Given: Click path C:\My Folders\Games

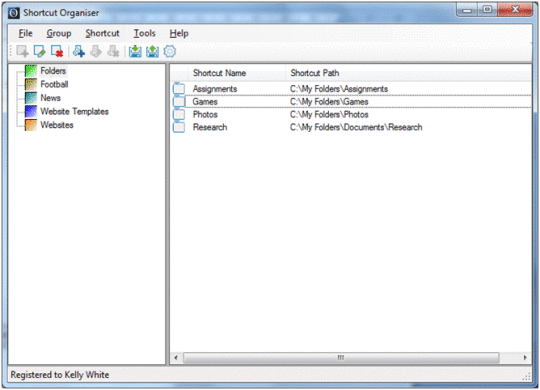Looking at the screenshot, I should [329, 102].
